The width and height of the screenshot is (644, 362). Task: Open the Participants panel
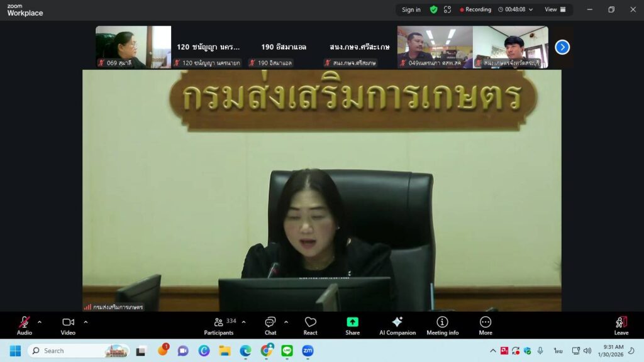[x=218, y=325]
